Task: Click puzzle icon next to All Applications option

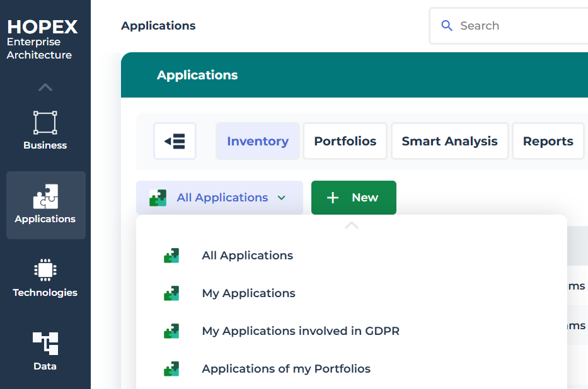Action: (x=171, y=256)
